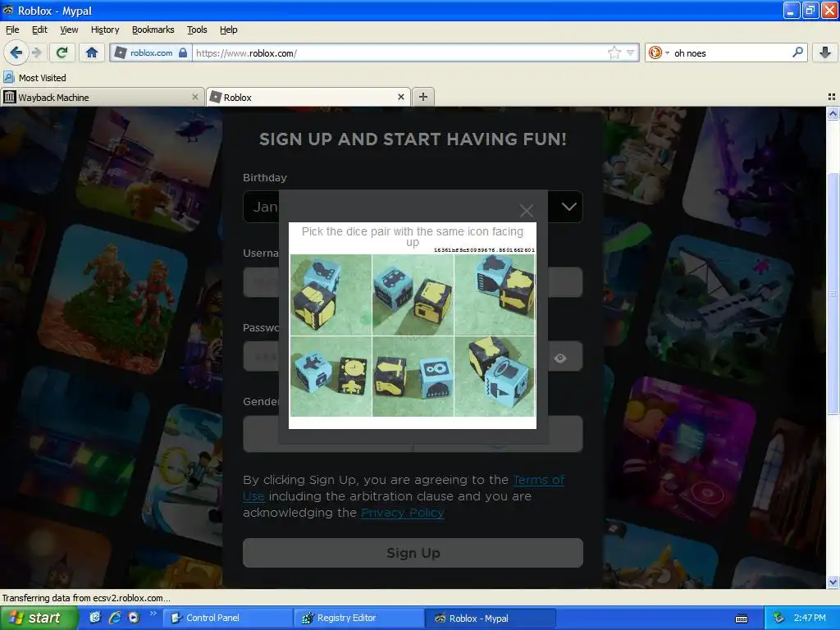The image size is (840, 630).
Task: Pick the top-left dice pair image
Action: (331, 294)
